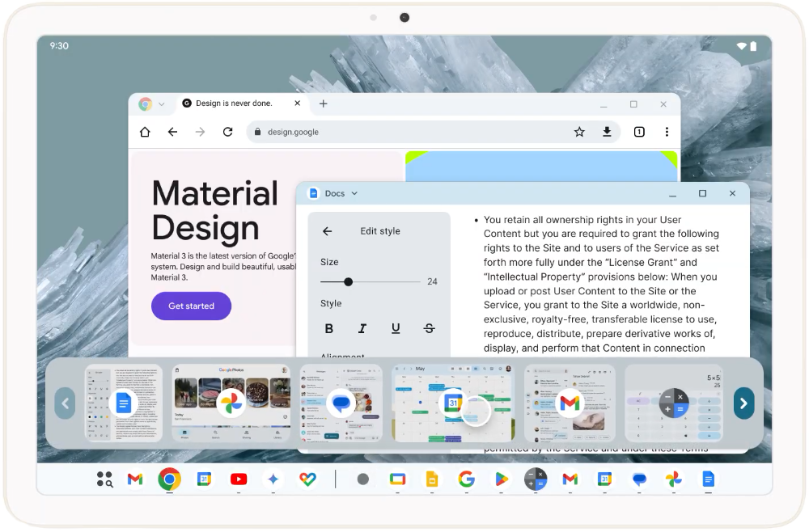Open the Google 'G' app in taskbar
This screenshot has height=532, width=809.
coord(467,479)
